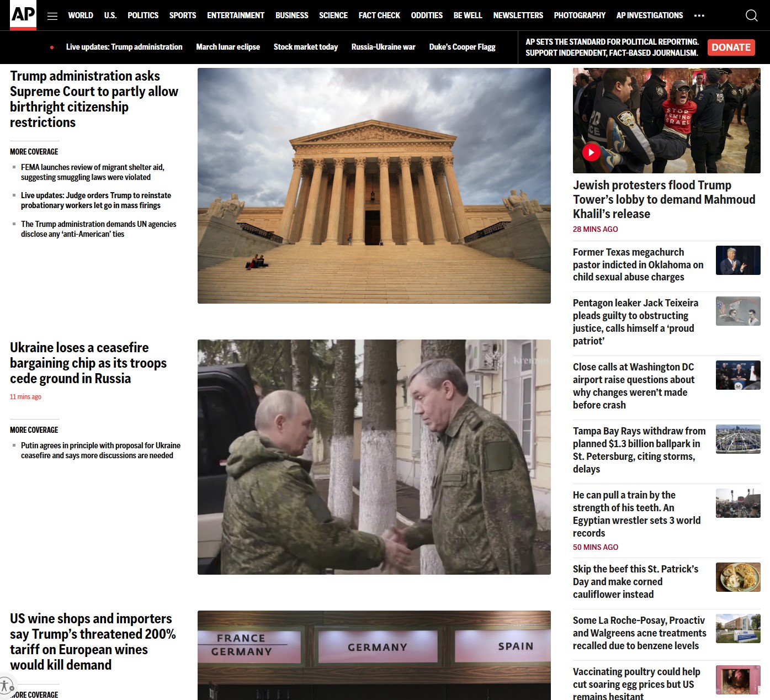Go to Photography section
Image resolution: width=770 pixels, height=700 pixels.
coord(580,15)
